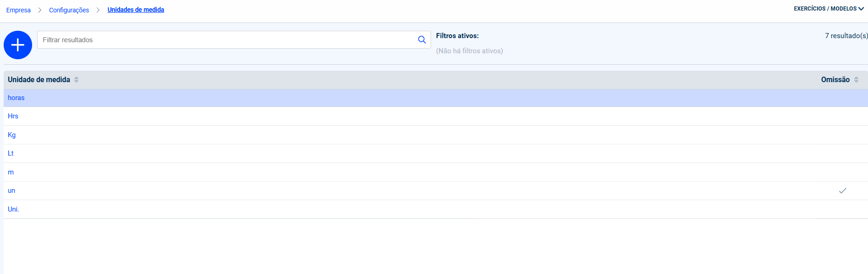The image size is (868, 274).
Task: Open the un unit entry
Action: 11,190
